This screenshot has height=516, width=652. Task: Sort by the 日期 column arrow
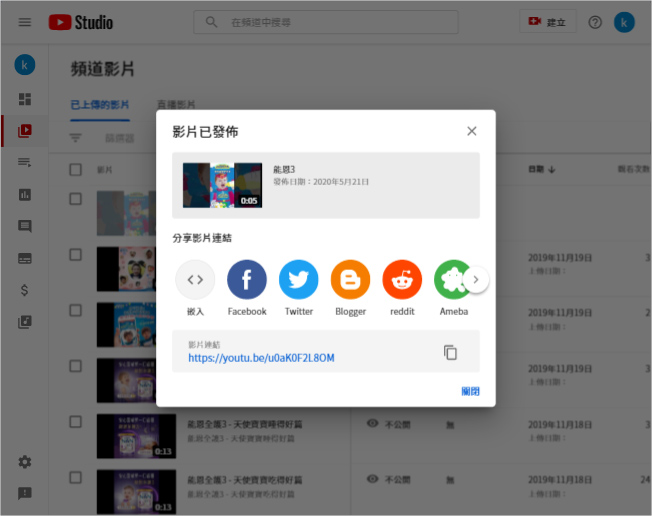[552, 170]
